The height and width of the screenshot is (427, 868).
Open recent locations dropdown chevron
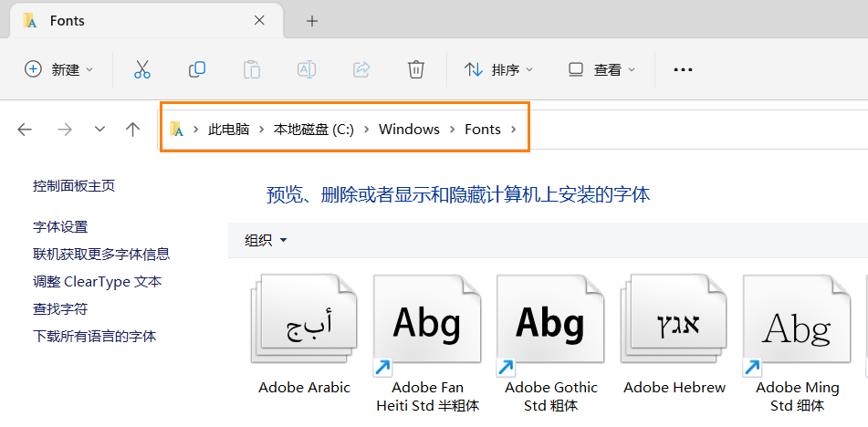tap(99, 130)
